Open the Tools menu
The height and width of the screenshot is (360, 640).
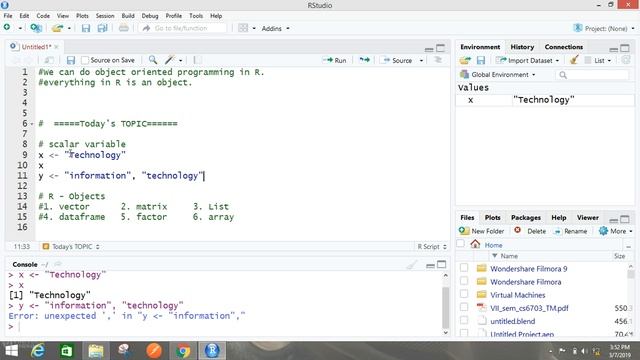pyautogui.click(x=196, y=16)
